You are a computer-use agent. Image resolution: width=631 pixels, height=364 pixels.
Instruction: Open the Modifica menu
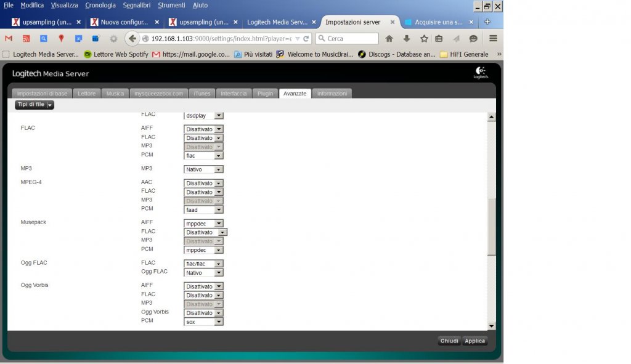(x=32, y=5)
